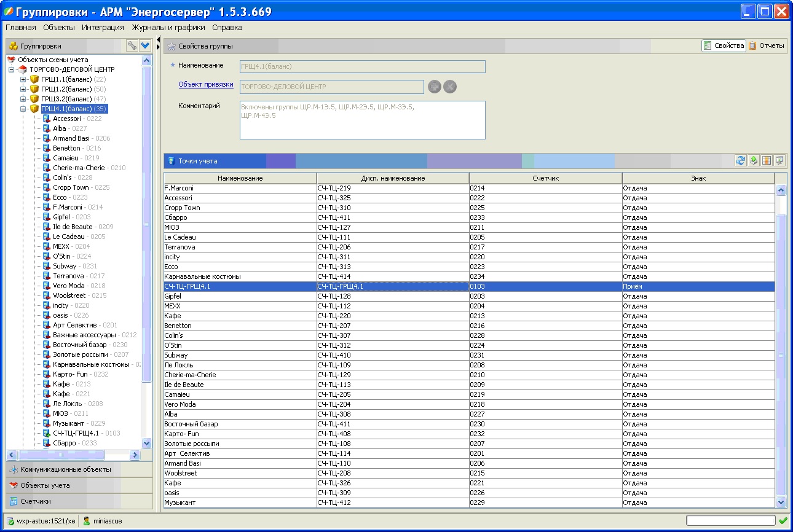Image resolution: width=793 pixels, height=532 pixels.
Task: Open the Интеграция menu
Action: pyautogui.click(x=103, y=27)
